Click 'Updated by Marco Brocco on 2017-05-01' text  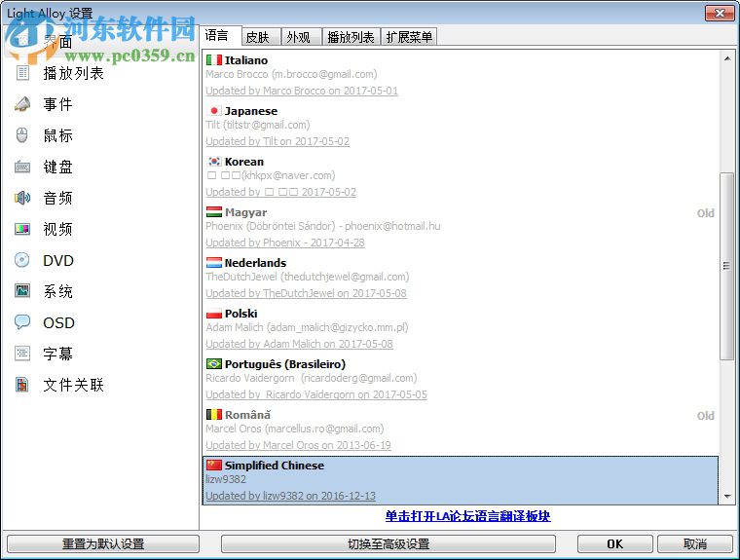point(302,91)
